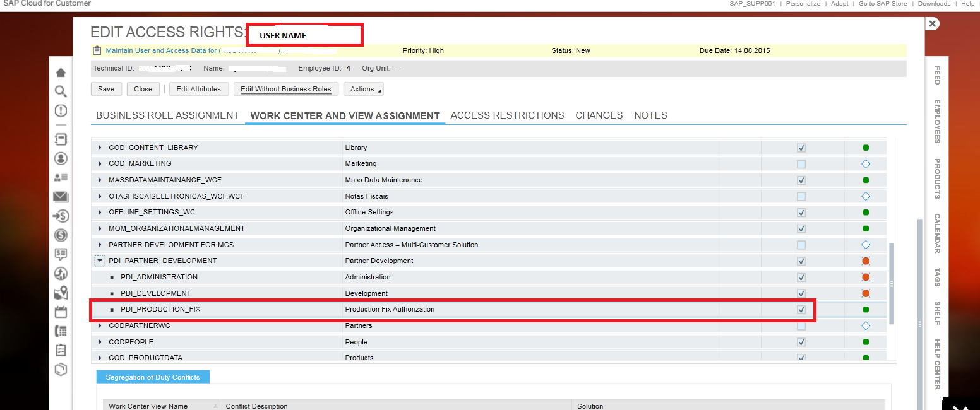Open Maintain User and Access Data link
The width and height of the screenshot is (980, 410).
point(164,50)
